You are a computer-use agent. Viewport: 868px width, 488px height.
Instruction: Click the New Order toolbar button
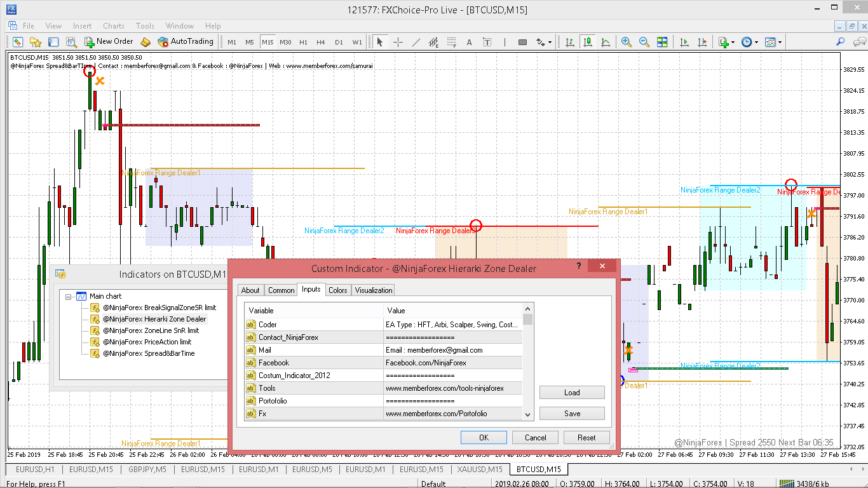(109, 42)
